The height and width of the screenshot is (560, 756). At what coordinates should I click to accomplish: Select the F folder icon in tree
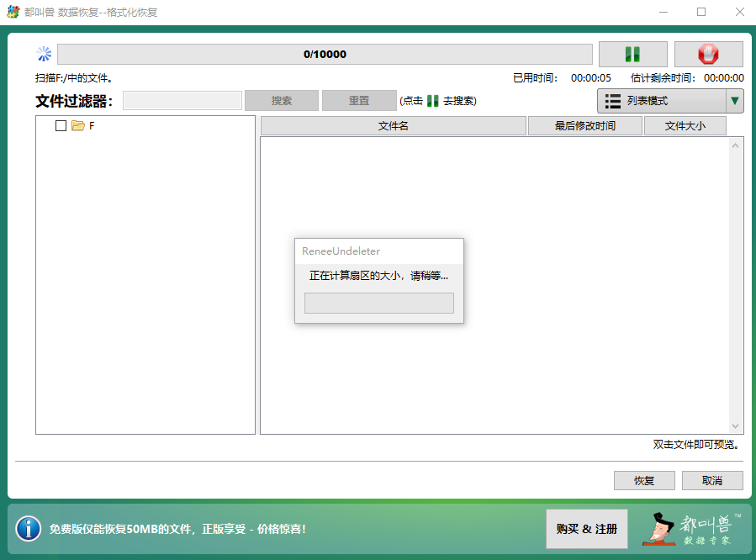(77, 126)
